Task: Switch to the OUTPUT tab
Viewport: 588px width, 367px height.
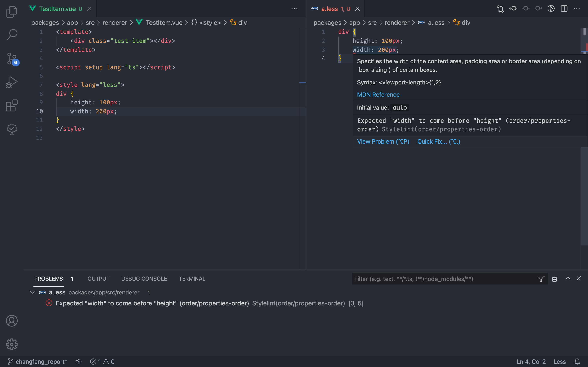Action: [x=98, y=279]
